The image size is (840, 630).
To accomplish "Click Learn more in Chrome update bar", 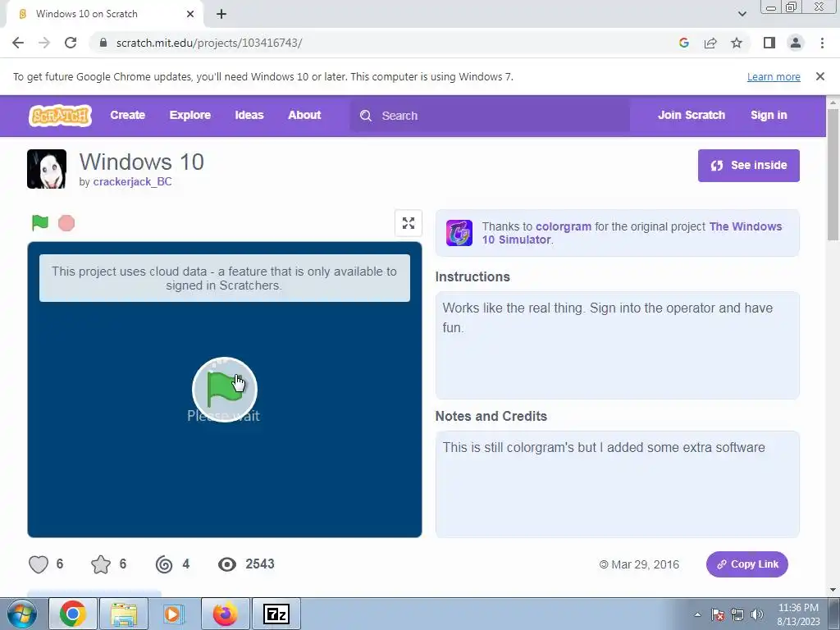I will point(774,76).
